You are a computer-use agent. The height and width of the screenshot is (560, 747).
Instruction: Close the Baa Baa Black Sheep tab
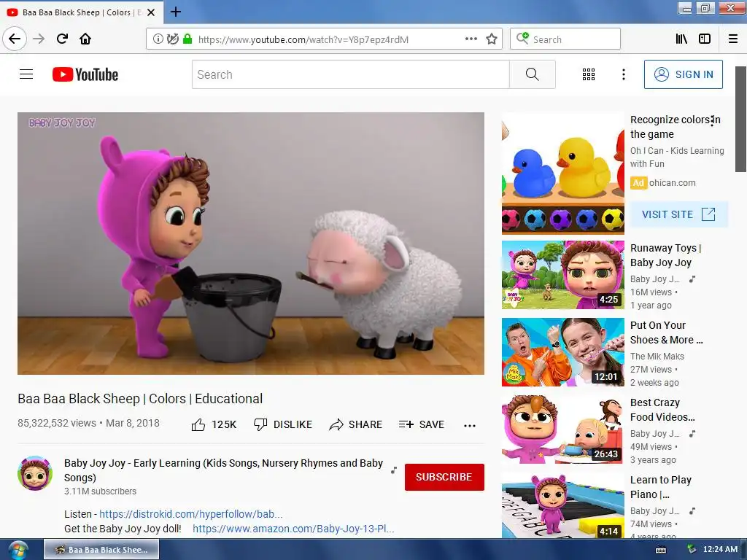pyautogui.click(x=151, y=12)
